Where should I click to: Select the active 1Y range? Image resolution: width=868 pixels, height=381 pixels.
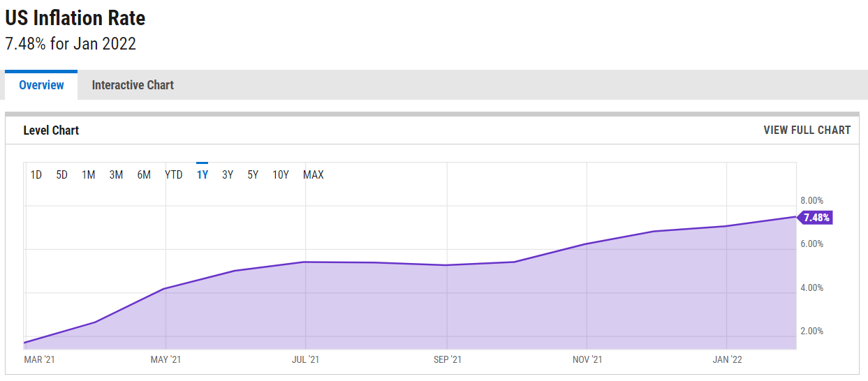click(x=203, y=174)
